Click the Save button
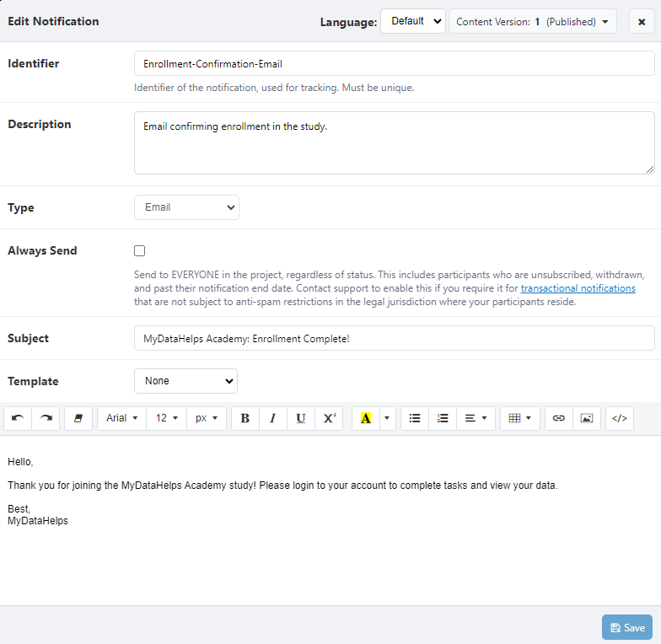This screenshot has height=644, width=661. [x=627, y=627]
